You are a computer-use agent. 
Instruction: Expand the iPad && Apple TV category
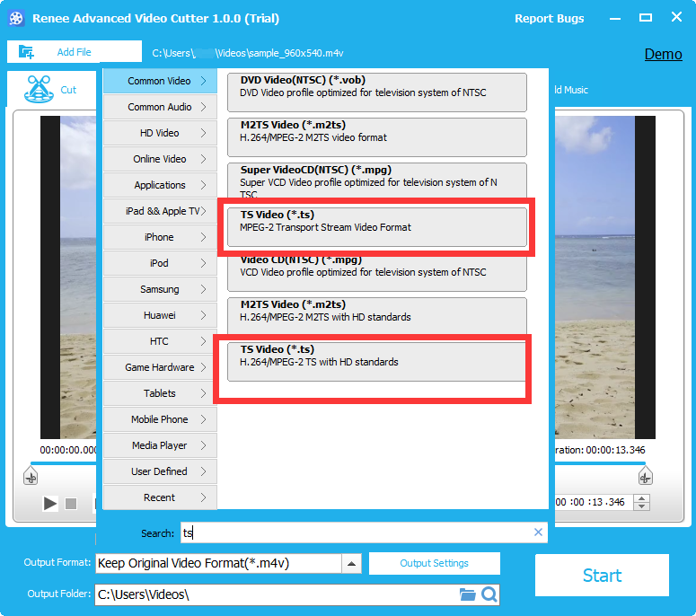pyautogui.click(x=160, y=211)
